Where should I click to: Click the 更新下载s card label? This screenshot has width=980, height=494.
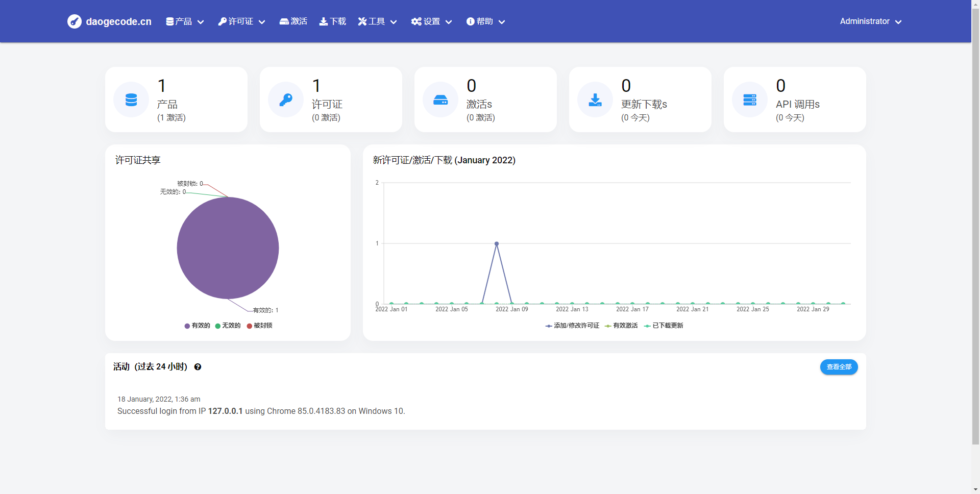[x=644, y=104]
